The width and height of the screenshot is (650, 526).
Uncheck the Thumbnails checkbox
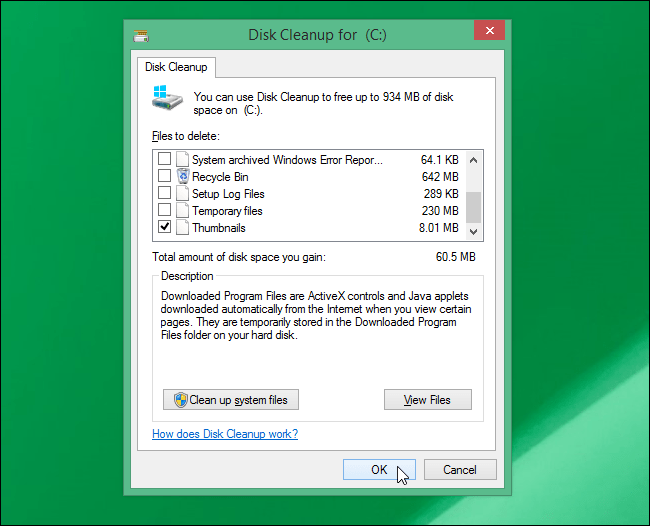click(165, 227)
